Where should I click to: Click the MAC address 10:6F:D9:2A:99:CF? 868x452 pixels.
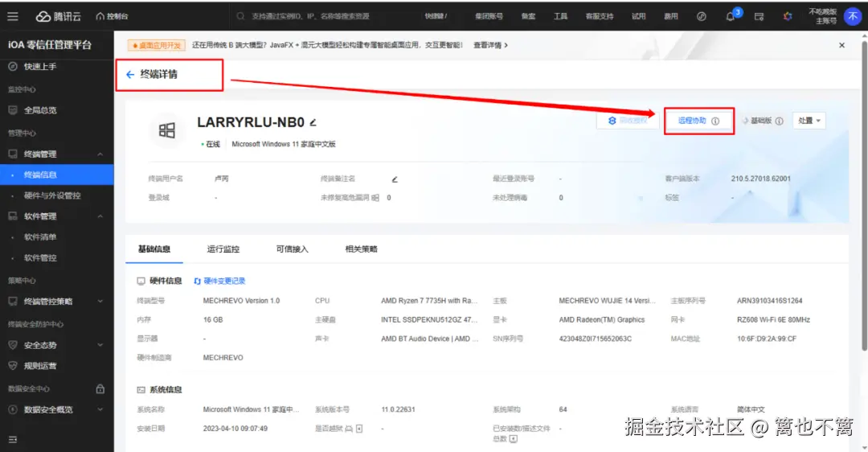pyautogui.click(x=767, y=339)
